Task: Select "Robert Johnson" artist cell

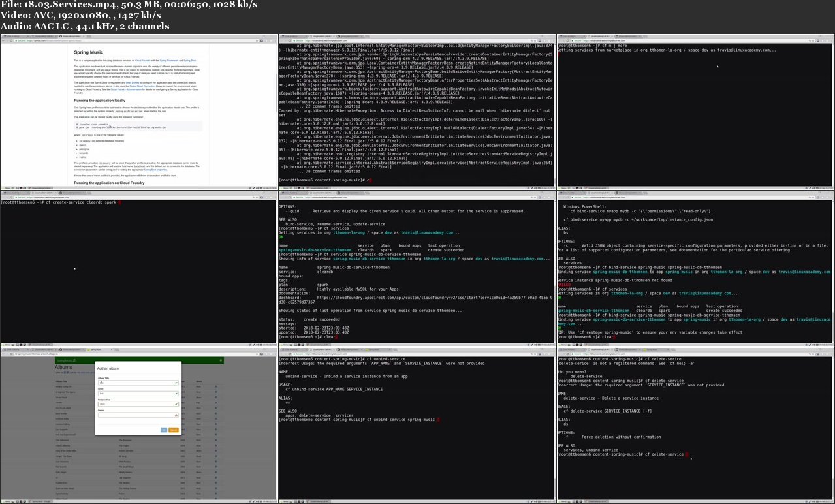Action: point(127,450)
